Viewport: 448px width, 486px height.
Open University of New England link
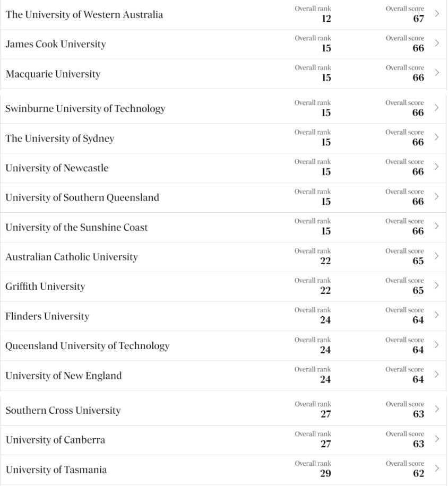[64, 376]
